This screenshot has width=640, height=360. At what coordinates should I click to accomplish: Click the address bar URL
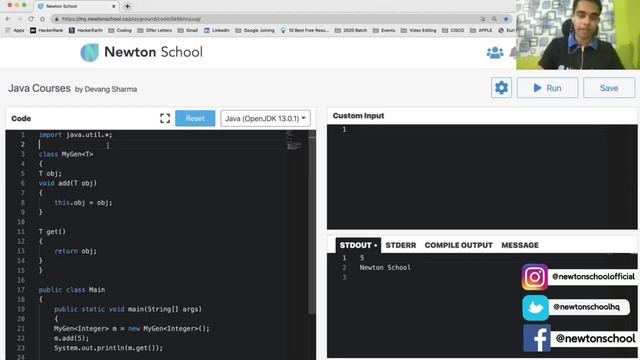[x=131, y=19]
